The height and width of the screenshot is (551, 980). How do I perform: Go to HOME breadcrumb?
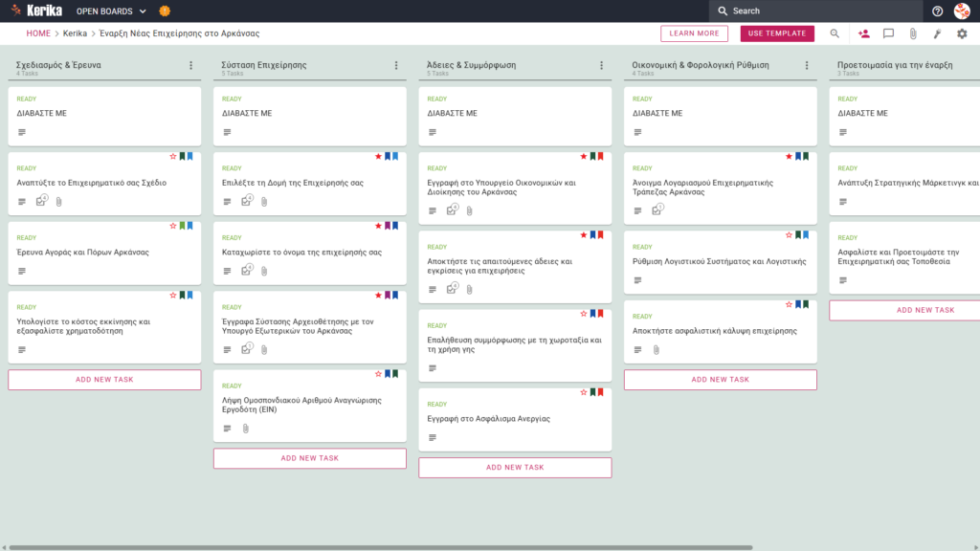(38, 33)
